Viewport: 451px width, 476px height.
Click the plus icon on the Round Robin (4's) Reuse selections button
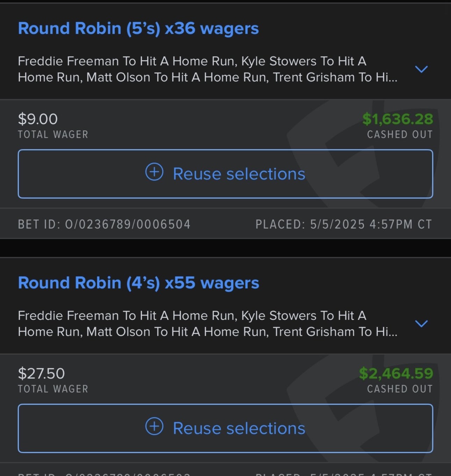click(154, 426)
